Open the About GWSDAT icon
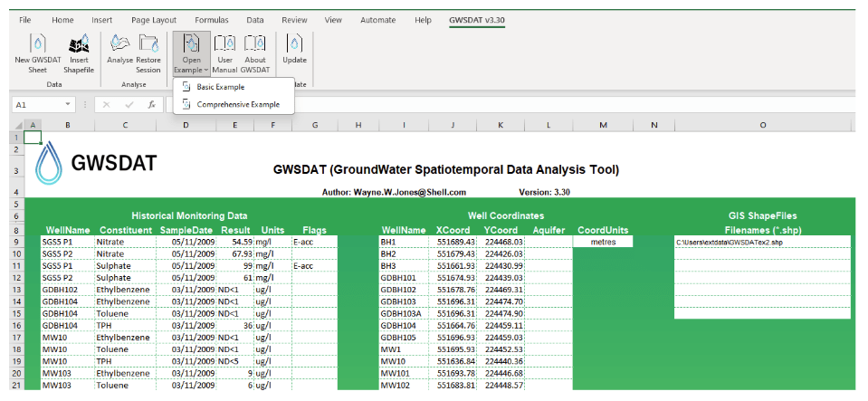Viewport: 868px width, 401px height. click(254, 43)
